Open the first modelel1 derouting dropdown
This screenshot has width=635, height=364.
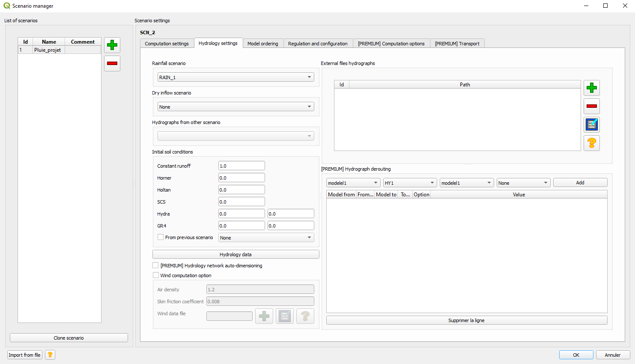point(353,183)
